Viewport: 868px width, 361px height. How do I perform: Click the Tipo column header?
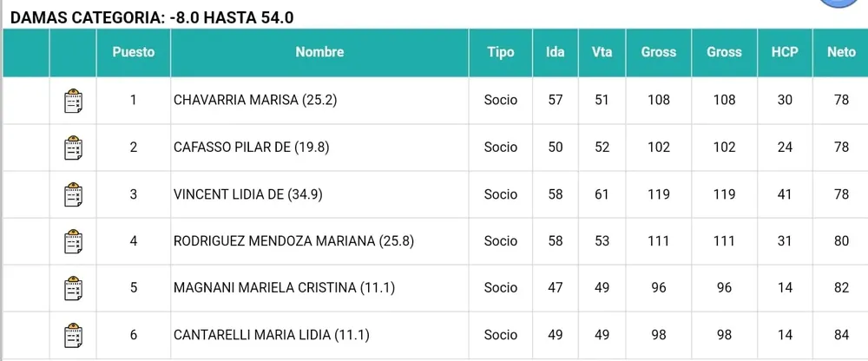[x=501, y=52]
